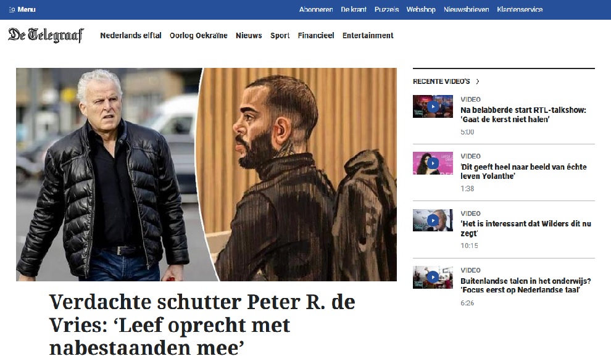Viewport: 611px width, 364px height.
Task: Open the Puzzels section
Action: [x=386, y=9]
